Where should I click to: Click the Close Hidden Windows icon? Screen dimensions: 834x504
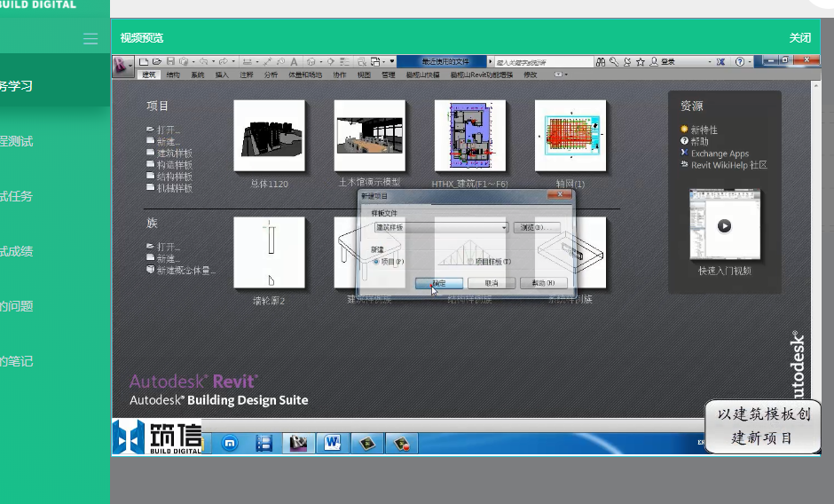[x=362, y=62]
